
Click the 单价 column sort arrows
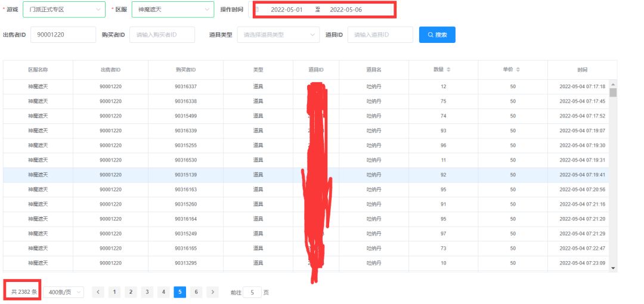click(518, 70)
